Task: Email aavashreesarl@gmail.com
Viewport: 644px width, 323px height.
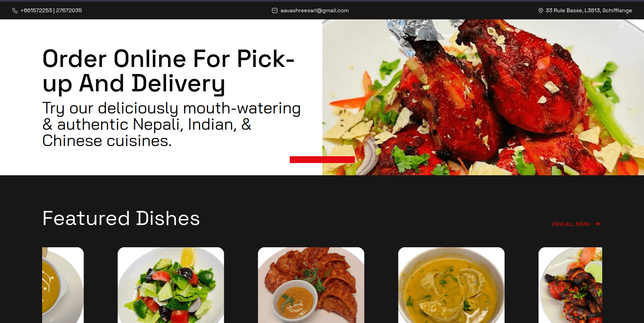Action: tap(315, 11)
